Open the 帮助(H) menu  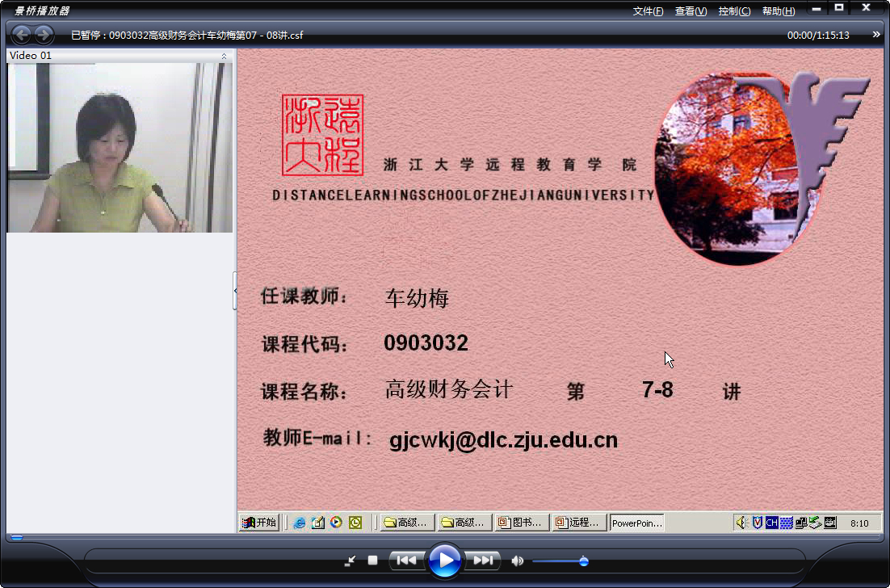[x=779, y=10]
